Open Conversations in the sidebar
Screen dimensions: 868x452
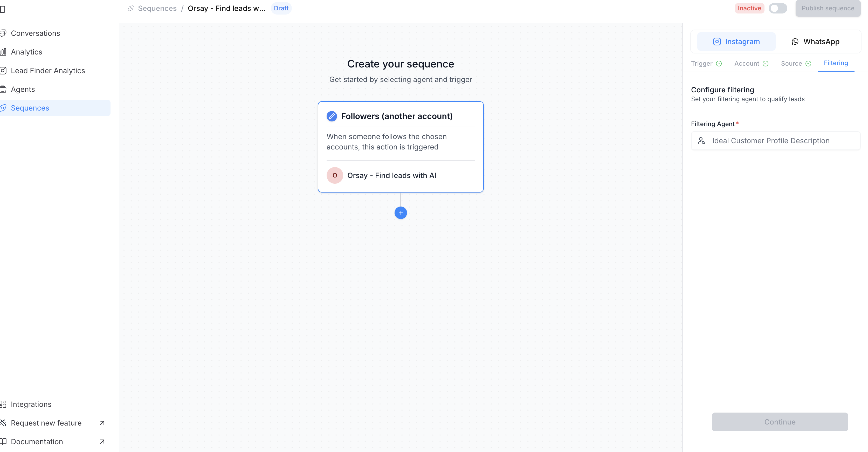pyautogui.click(x=35, y=33)
